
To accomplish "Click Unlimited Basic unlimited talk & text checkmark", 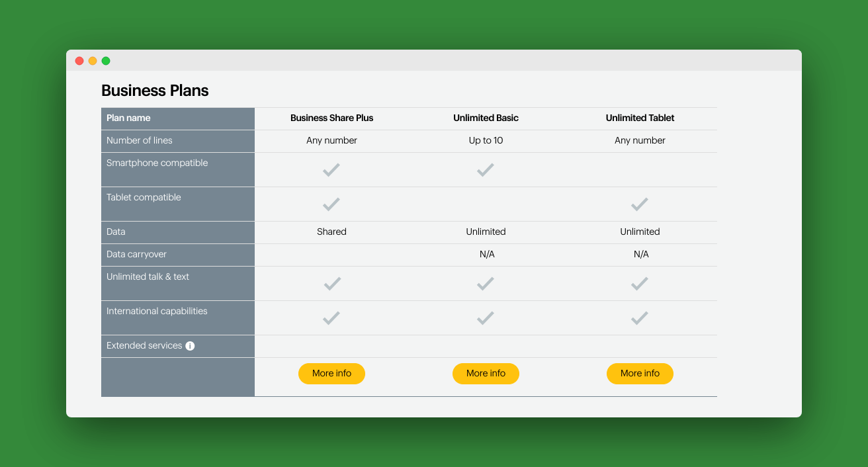I will [486, 284].
